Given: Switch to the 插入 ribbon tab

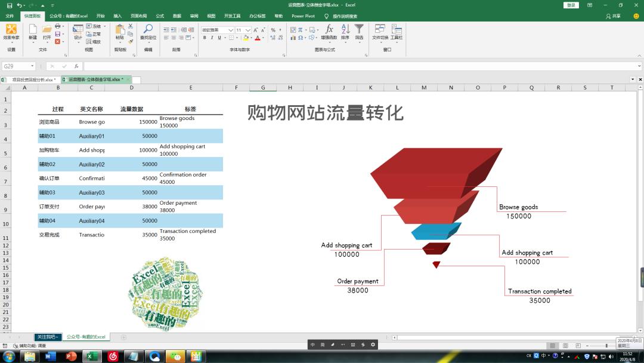Looking at the screenshot, I should pyautogui.click(x=116, y=16).
